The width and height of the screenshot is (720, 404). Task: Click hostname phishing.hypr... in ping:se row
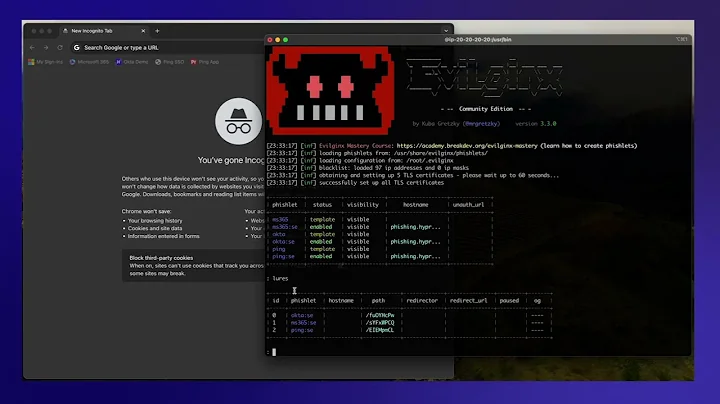point(415,256)
